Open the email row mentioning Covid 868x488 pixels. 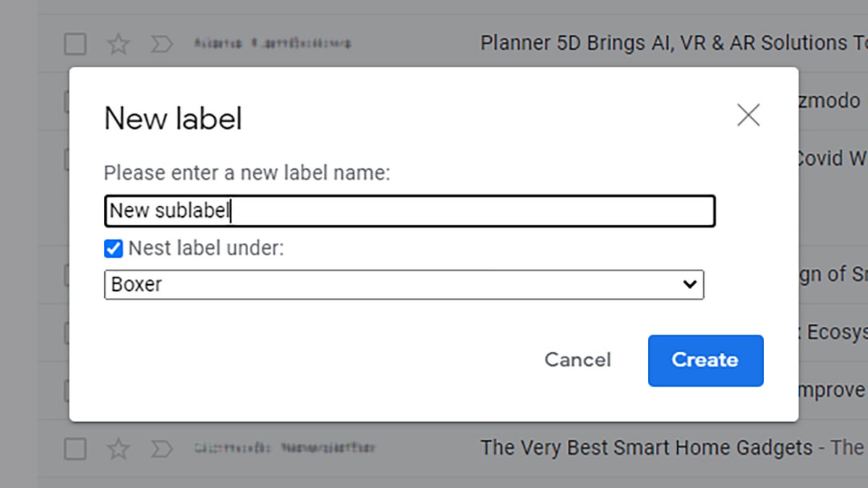pos(832,158)
